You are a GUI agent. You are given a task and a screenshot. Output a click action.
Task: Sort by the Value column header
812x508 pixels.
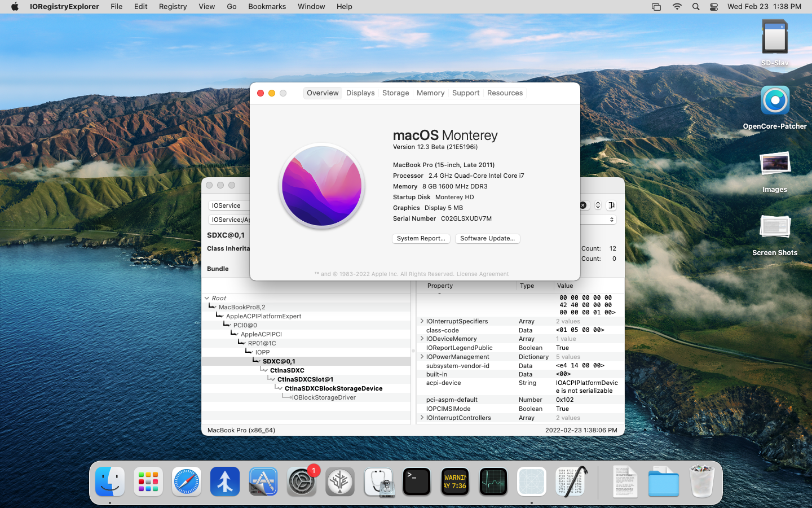pos(589,286)
